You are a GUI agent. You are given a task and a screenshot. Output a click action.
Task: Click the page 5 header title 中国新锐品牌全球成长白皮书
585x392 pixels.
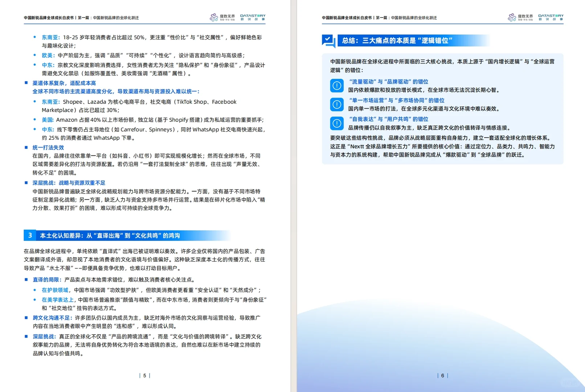point(49,17)
